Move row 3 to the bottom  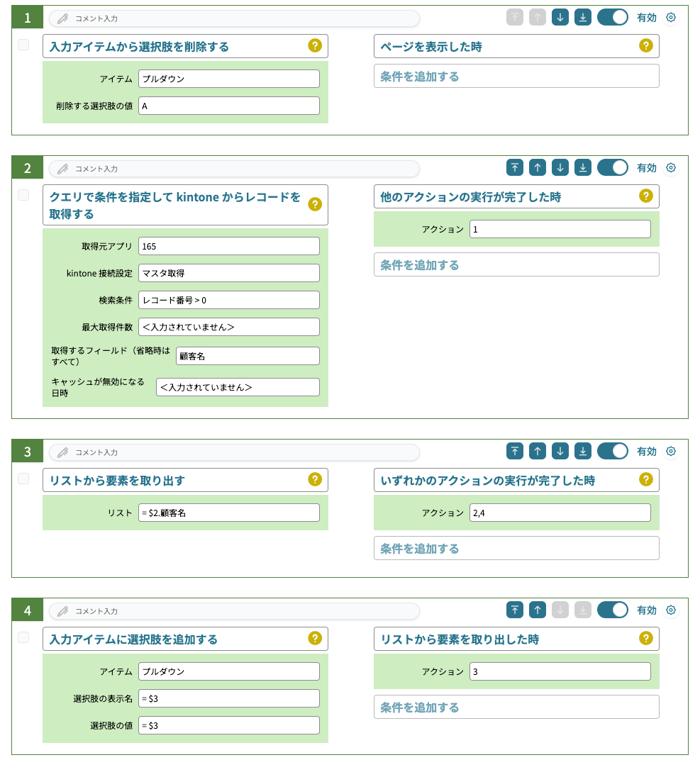(583, 451)
